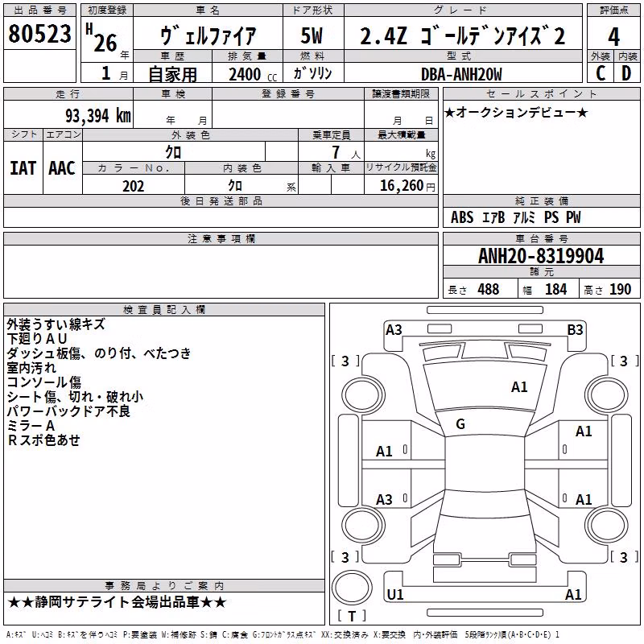Click the mileage value 93,394 km
The image size is (644, 644).
coord(98,116)
